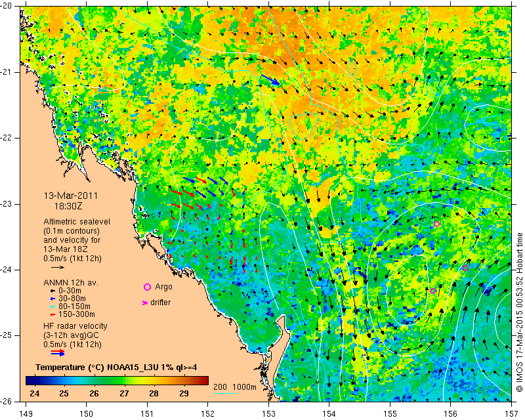This screenshot has height=420, width=525.
Task: Select the blue 30-80m arrow legend symbol
Action: coord(52,299)
